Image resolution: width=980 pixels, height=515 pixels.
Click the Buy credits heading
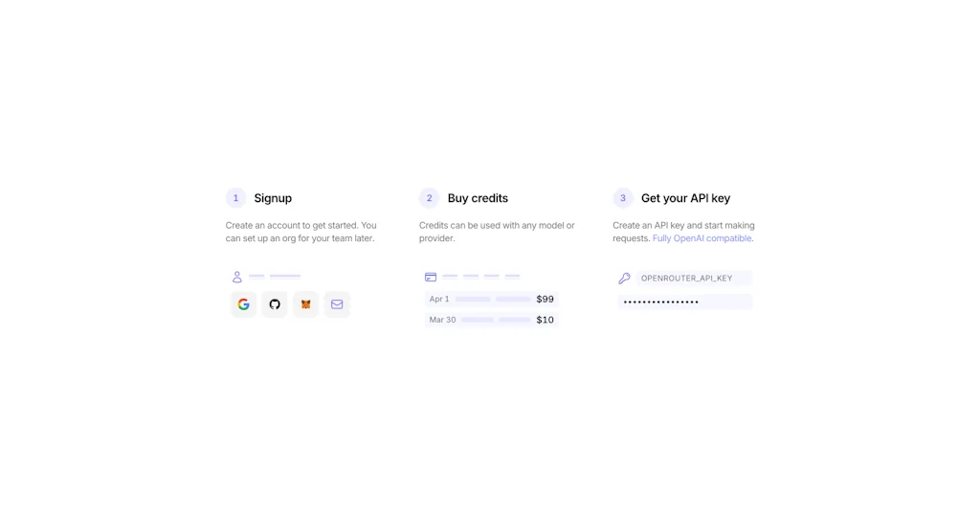(x=478, y=198)
